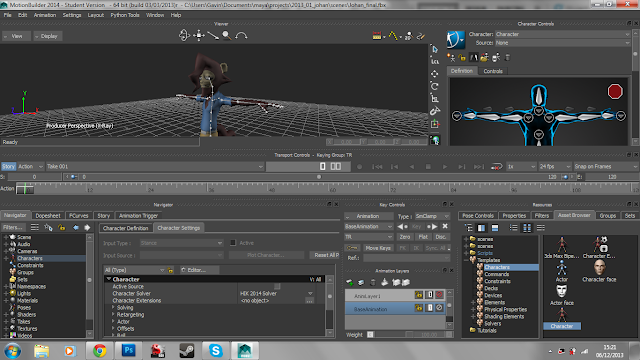
Task: Toggle Story mode button
Action: tap(8, 167)
